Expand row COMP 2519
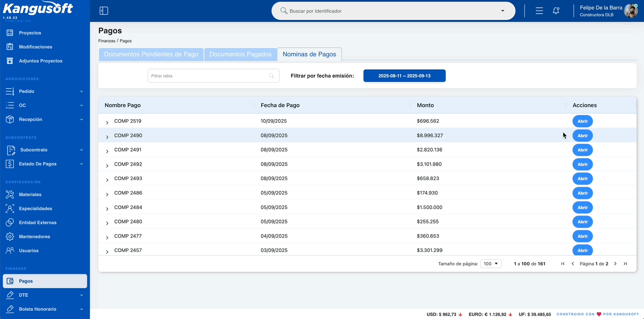 (x=107, y=122)
